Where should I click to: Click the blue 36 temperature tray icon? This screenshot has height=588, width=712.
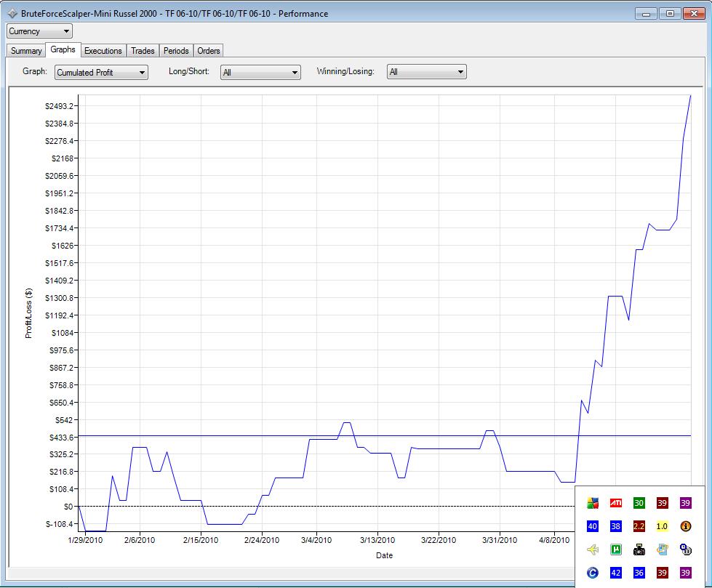point(639,573)
